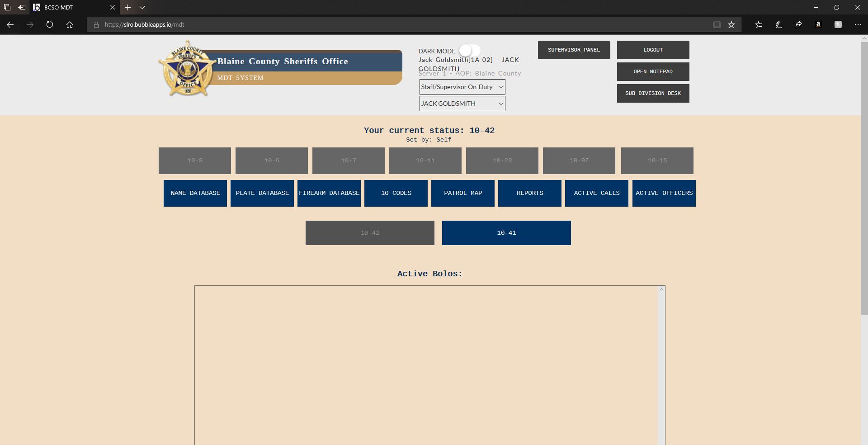Screen dimensions: 868x445
Task: Open the JACK GOLDSMITH character dropdown
Action: tap(462, 104)
